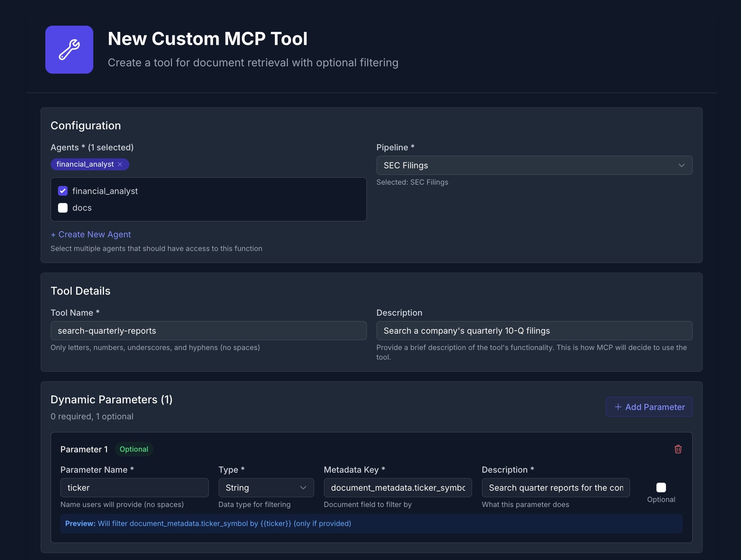
Task: Edit the Tool Name field search-quarterly-reports
Action: pos(208,330)
